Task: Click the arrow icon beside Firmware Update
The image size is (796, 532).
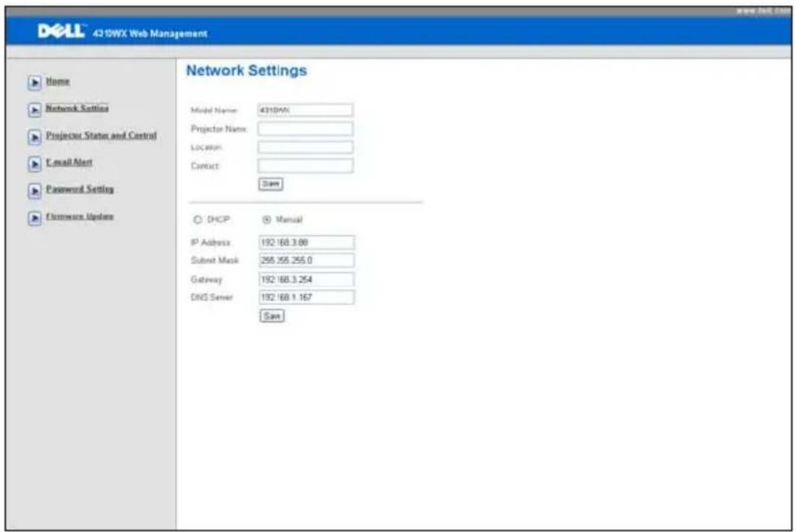Action: click(35, 218)
